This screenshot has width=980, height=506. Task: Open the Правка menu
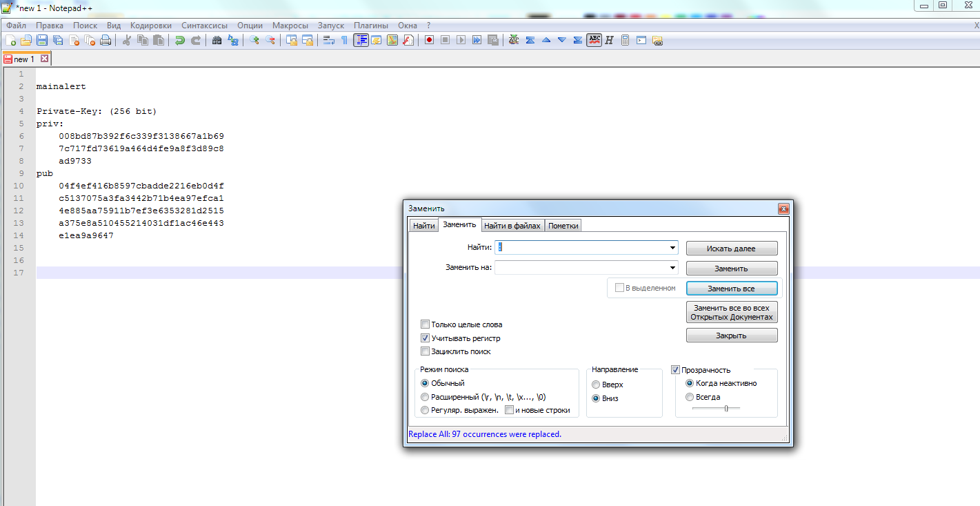[x=50, y=26]
